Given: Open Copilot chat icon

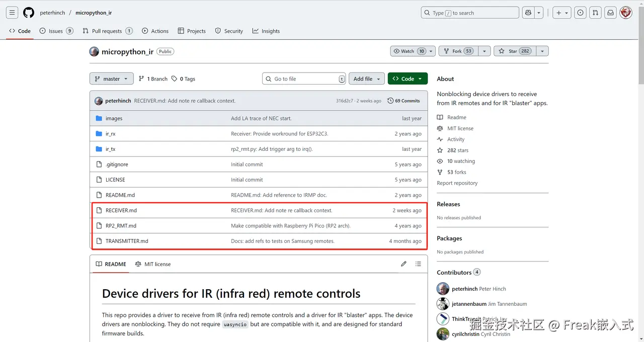Looking at the screenshot, I should pyautogui.click(x=528, y=13).
